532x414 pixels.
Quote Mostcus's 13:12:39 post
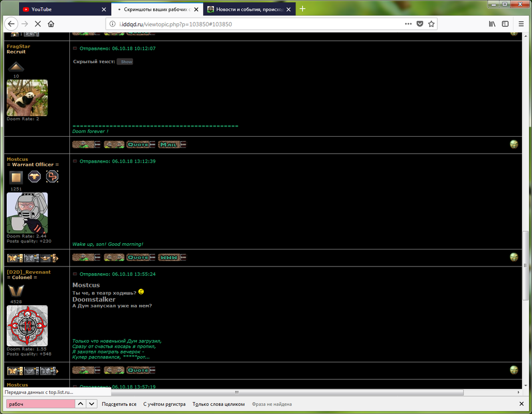[141, 258]
